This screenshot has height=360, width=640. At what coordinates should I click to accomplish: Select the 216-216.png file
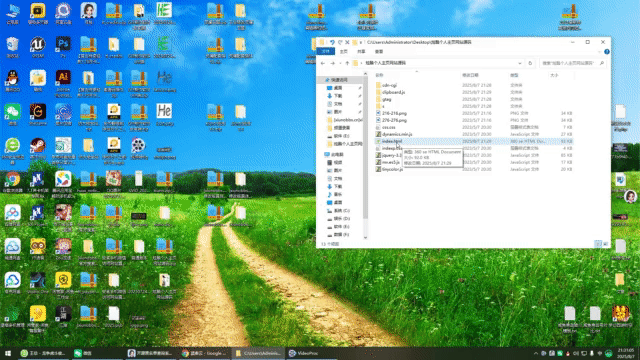(x=394, y=113)
